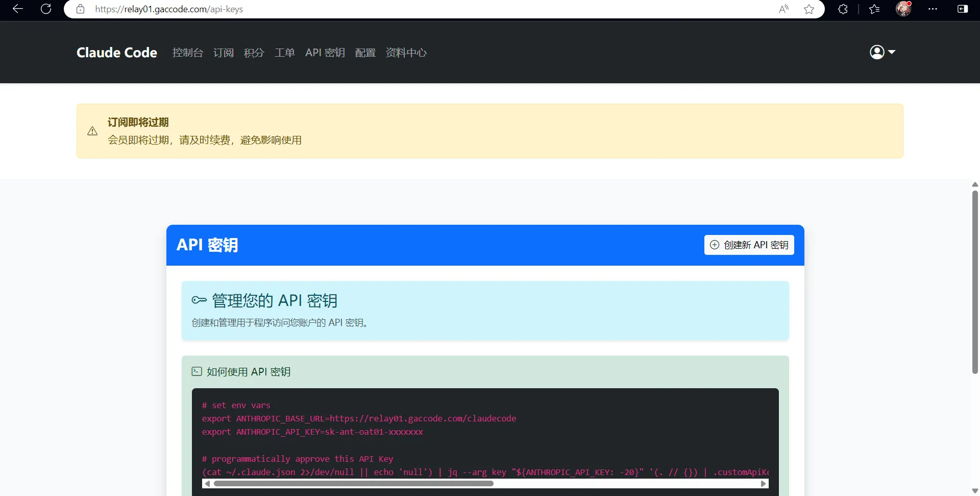The image size is (980, 496).
Task: Add this page to favorites star
Action: 809,9
